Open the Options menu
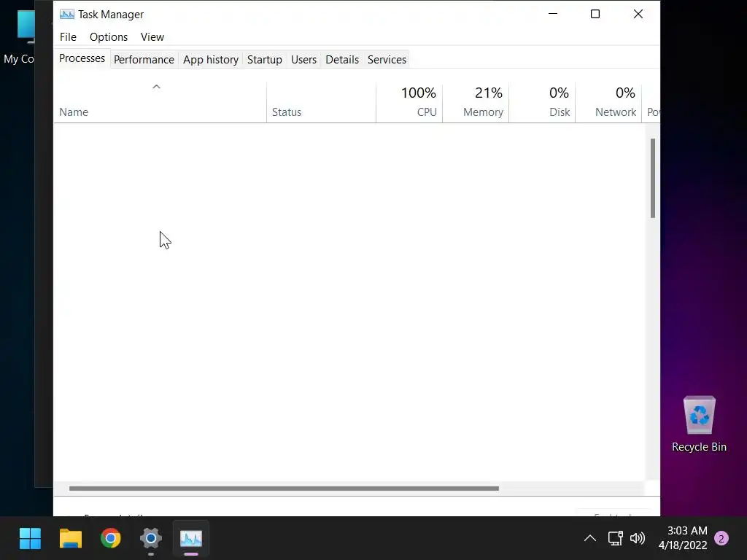Image resolution: width=747 pixels, height=560 pixels. point(109,37)
